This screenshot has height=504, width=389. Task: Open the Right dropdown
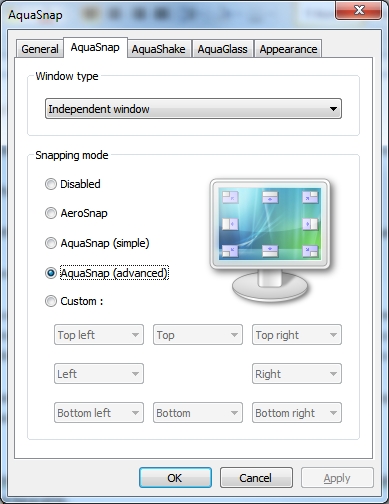coord(297,374)
